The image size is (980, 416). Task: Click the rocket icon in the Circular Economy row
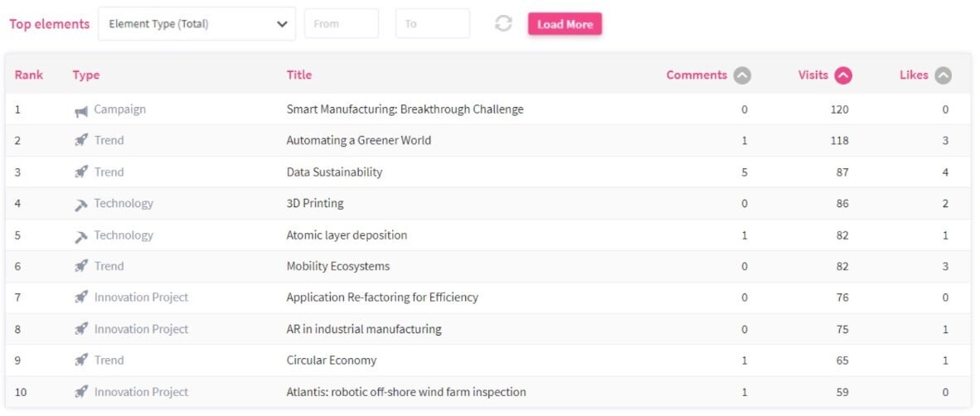tap(80, 360)
